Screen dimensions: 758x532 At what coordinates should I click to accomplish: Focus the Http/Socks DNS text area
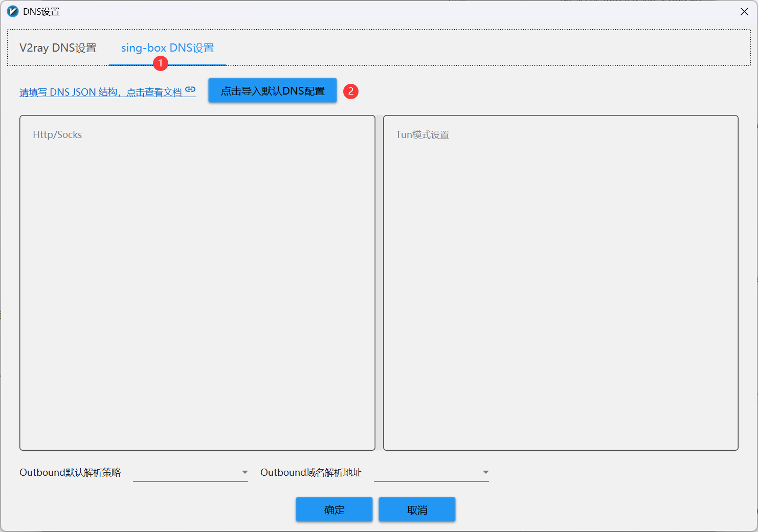pyautogui.click(x=197, y=283)
